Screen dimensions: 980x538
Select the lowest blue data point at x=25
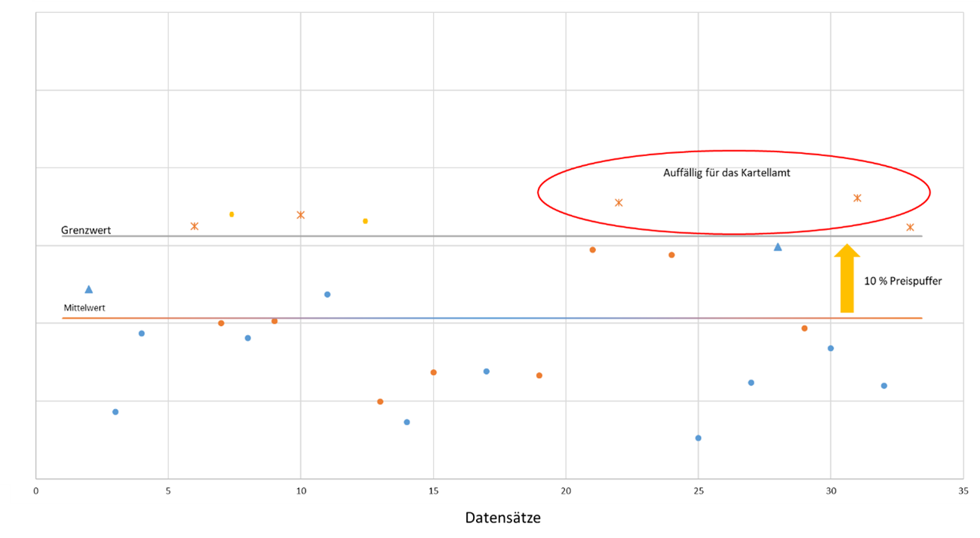tap(698, 438)
